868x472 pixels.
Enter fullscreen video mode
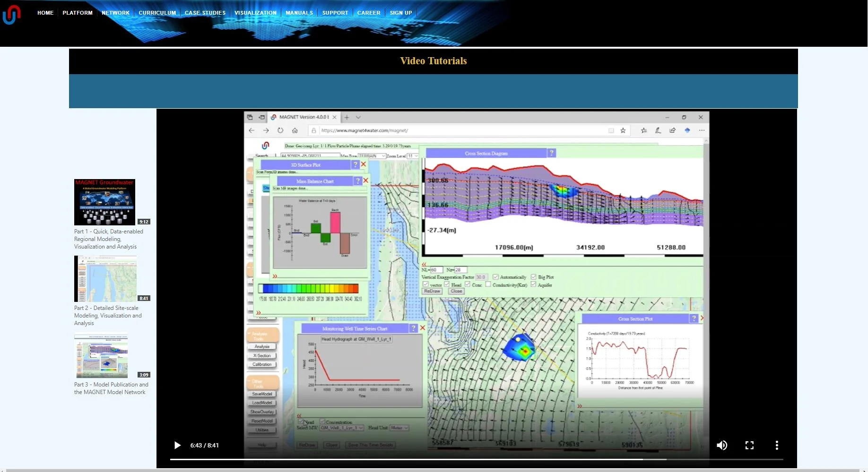point(749,445)
